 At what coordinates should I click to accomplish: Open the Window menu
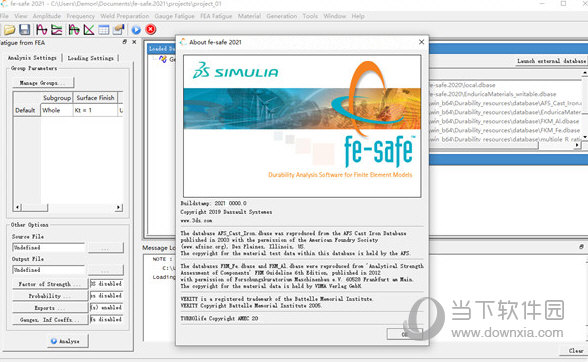tap(334, 16)
